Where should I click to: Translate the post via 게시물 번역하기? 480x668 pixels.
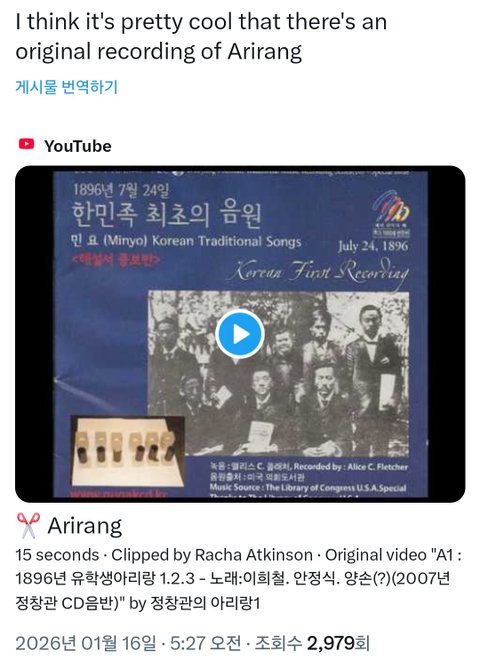tap(66, 87)
